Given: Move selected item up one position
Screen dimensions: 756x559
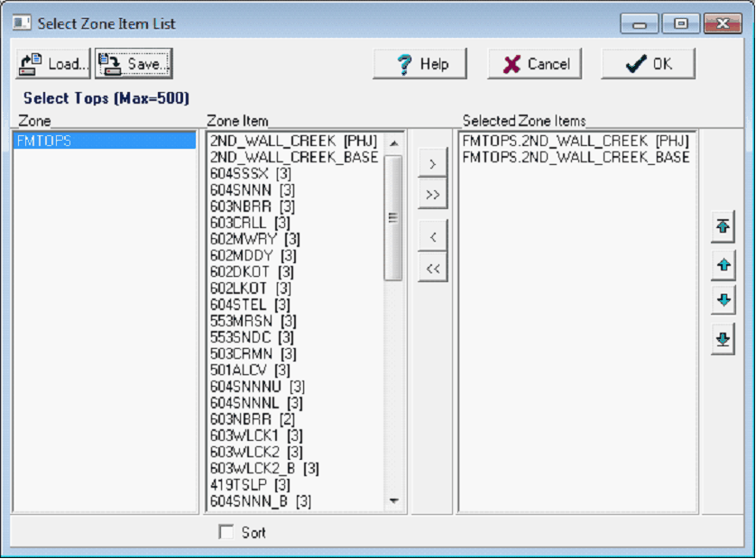Looking at the screenshot, I should [722, 265].
